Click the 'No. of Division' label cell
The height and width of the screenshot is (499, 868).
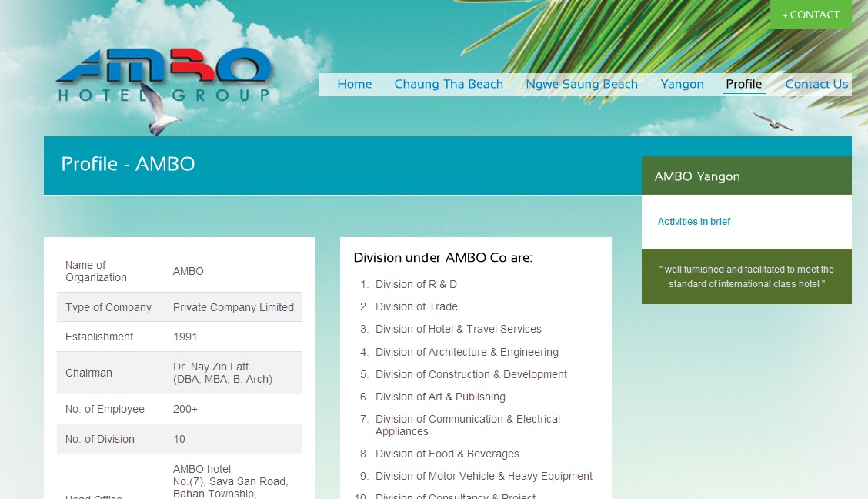pyautogui.click(x=99, y=439)
